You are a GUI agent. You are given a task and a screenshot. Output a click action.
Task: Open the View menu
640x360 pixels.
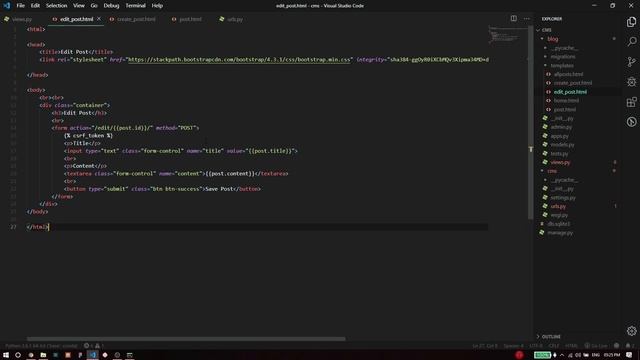click(x=79, y=6)
